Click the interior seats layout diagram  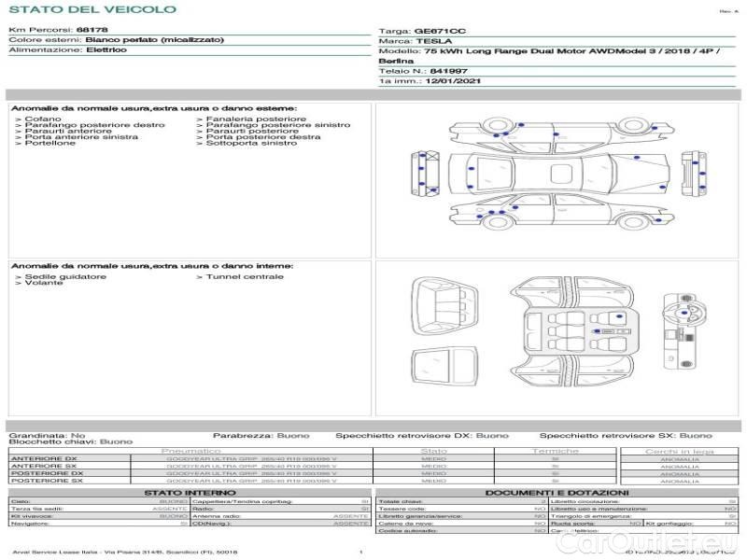point(569,331)
